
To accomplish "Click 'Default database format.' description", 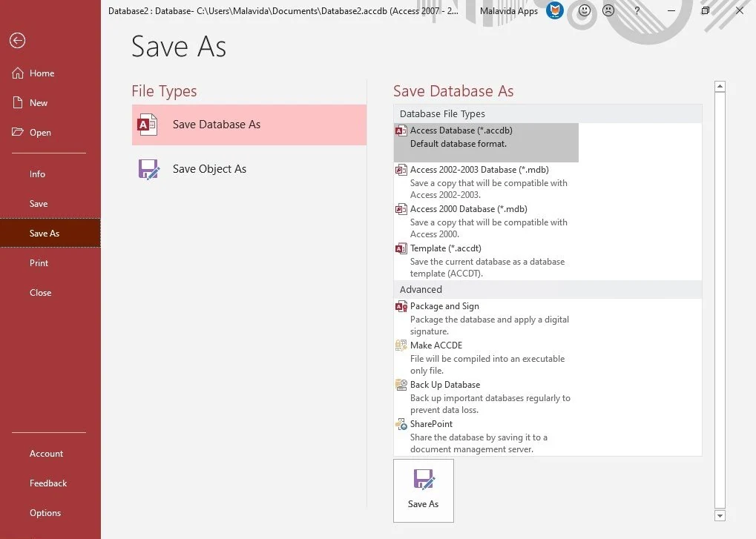I will 458,144.
